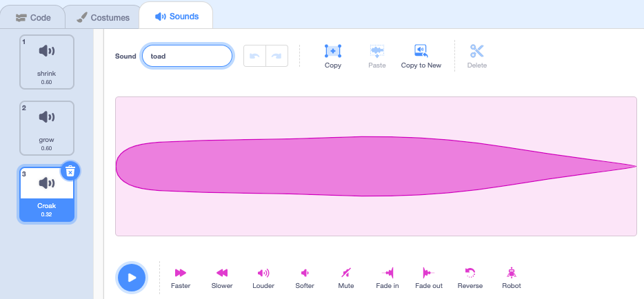This screenshot has height=299, width=644.
Task: Click the Paste tool
Action: [x=377, y=56]
